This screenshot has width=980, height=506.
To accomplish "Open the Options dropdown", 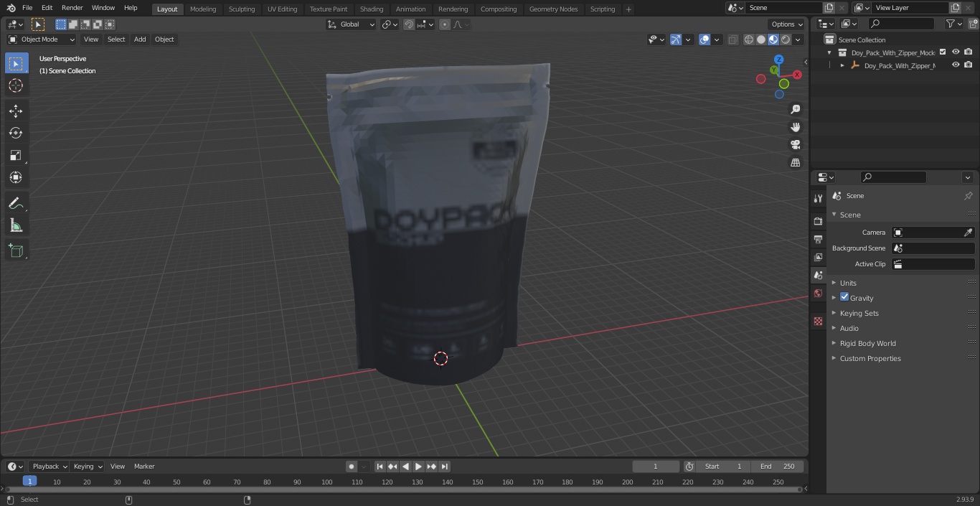I will coord(787,24).
